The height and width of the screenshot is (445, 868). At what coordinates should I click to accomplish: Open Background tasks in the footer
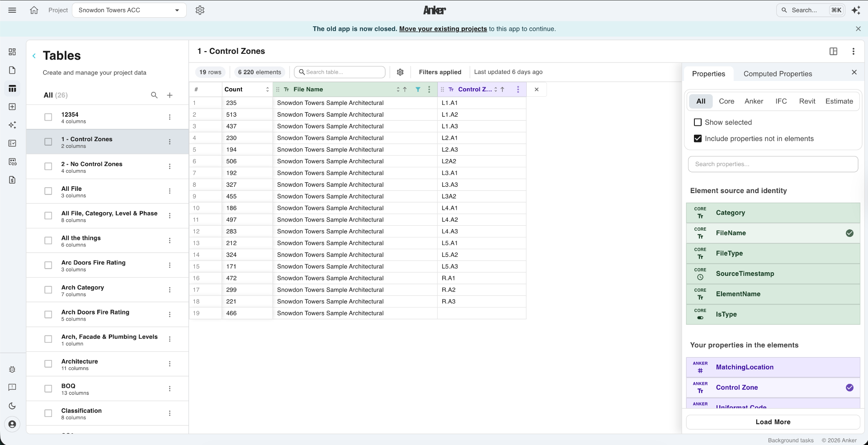(x=790, y=440)
